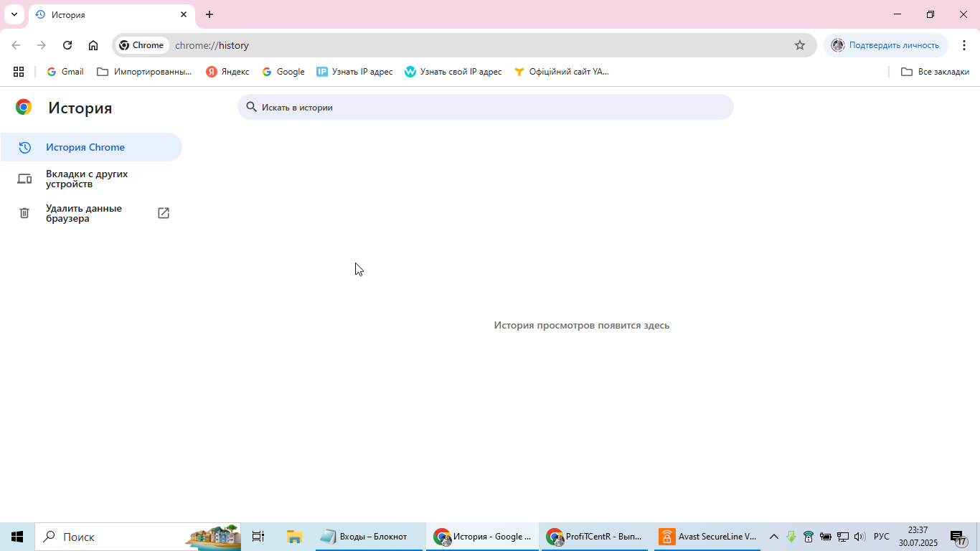Open the Все закладки folder
The image size is (980, 551).
pyautogui.click(x=935, y=72)
